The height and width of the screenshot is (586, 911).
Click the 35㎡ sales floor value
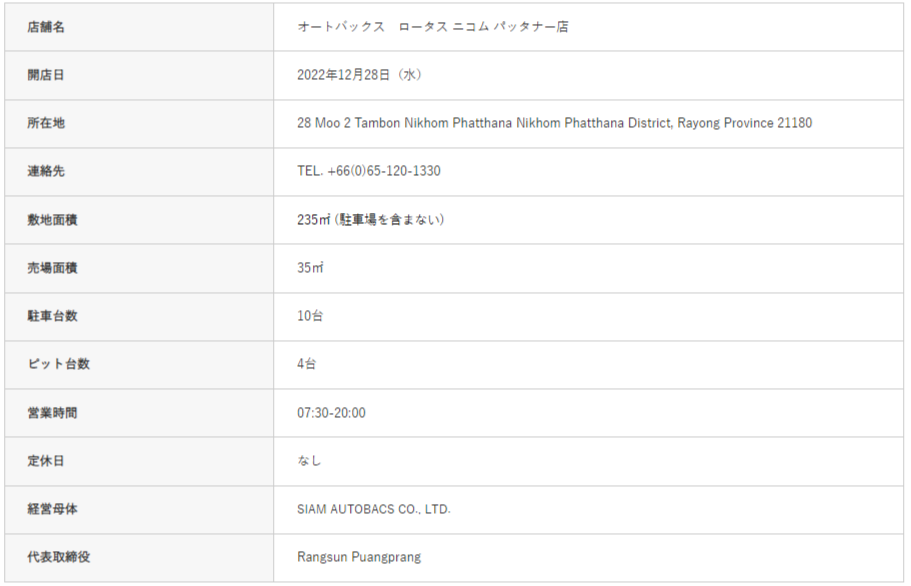click(310, 268)
